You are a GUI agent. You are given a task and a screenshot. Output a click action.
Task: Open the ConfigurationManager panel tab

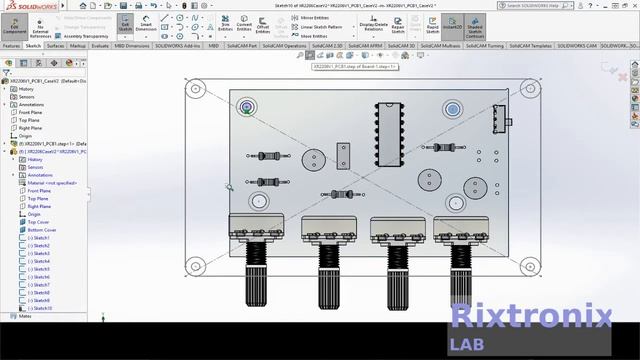click(x=39, y=63)
